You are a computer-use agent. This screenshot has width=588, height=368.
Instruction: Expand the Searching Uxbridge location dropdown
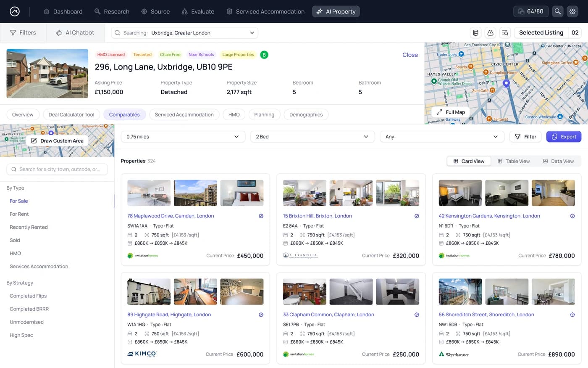[x=184, y=33]
